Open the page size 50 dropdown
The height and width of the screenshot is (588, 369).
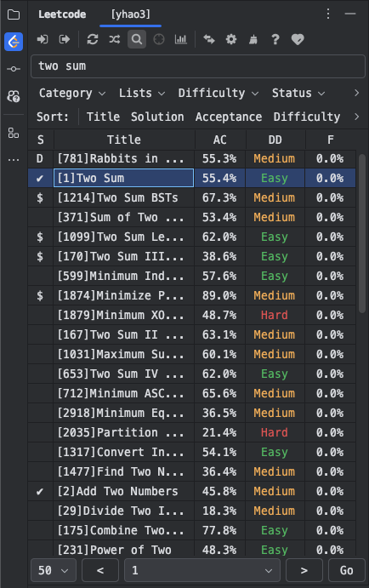[54, 570]
